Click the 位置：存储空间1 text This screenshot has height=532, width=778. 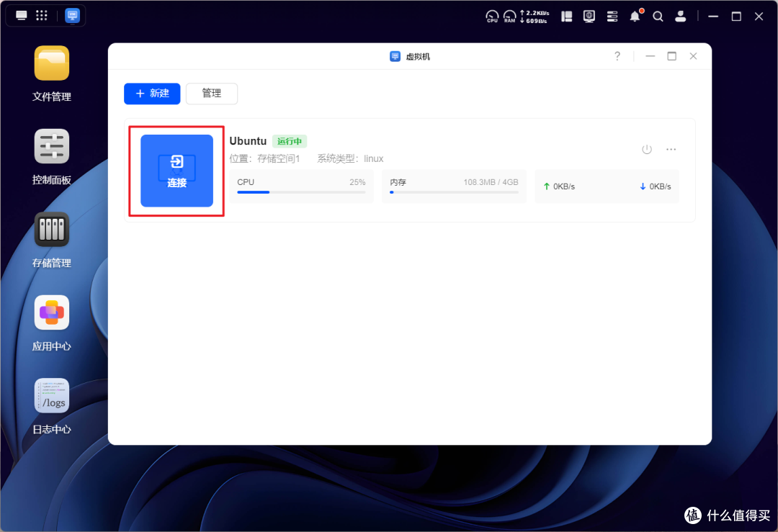[264, 158]
